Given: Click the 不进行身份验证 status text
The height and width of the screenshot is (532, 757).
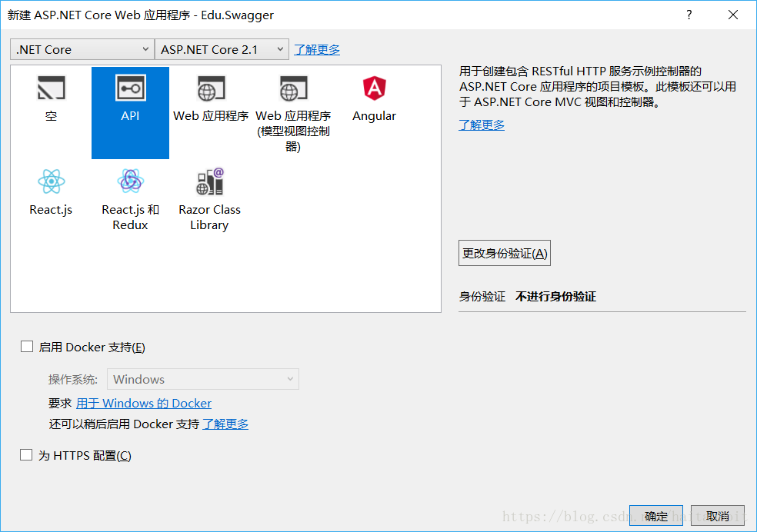Looking at the screenshot, I should coord(555,296).
